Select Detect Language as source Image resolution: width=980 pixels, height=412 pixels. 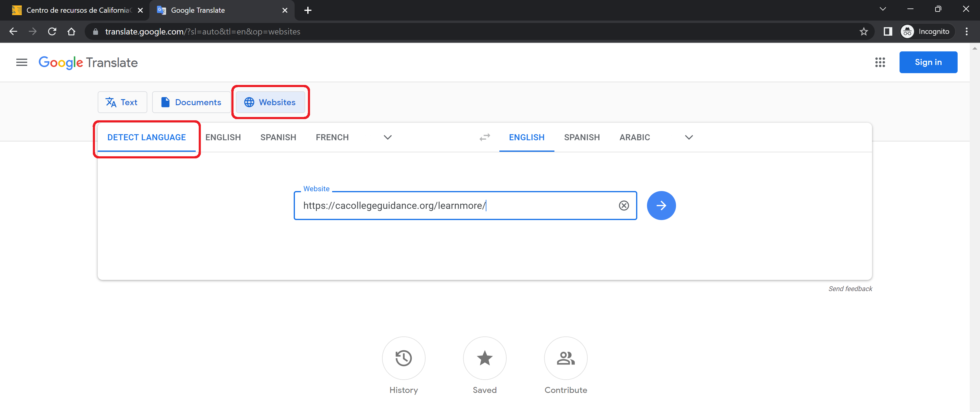tap(146, 137)
